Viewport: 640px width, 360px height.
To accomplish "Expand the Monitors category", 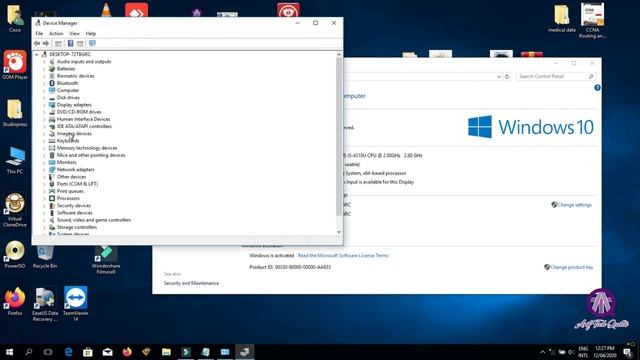I will tap(44, 162).
